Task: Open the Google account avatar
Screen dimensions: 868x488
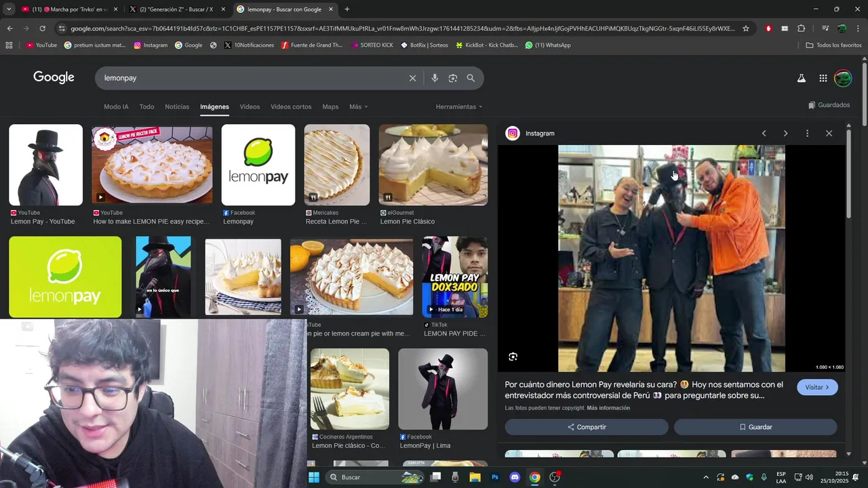Action: (x=843, y=78)
